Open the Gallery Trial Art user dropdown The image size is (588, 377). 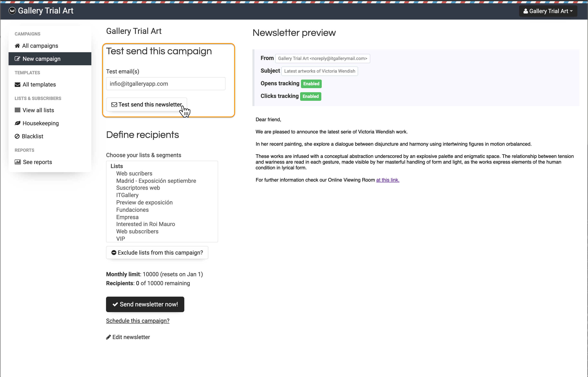click(x=548, y=11)
